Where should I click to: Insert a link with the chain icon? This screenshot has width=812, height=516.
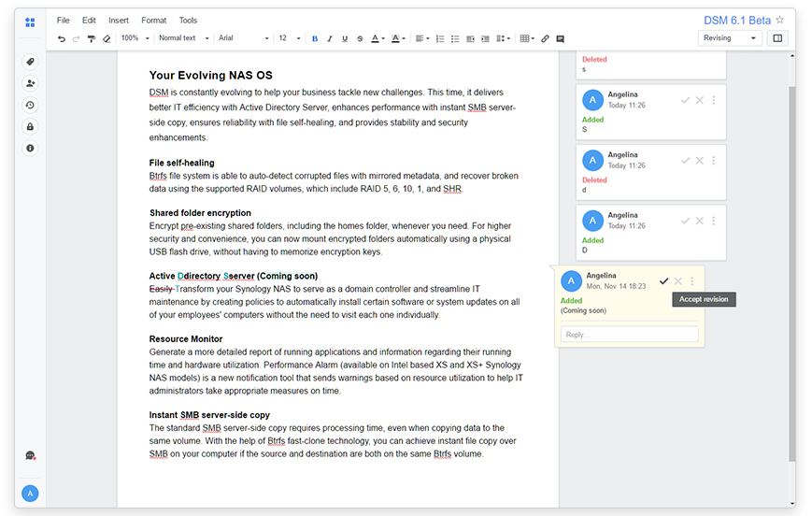click(545, 38)
